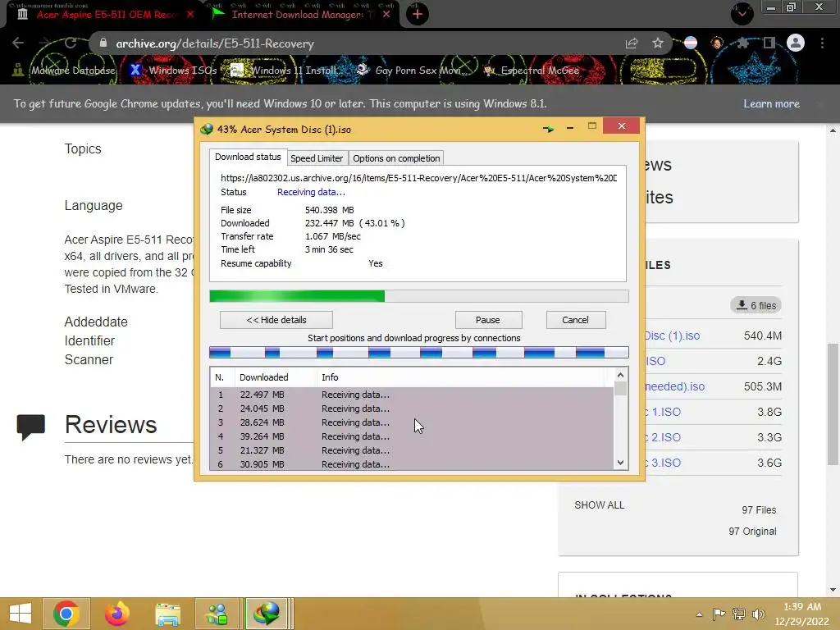Click the volume speaker tray icon
Screen dimensions: 840x630
(759, 614)
